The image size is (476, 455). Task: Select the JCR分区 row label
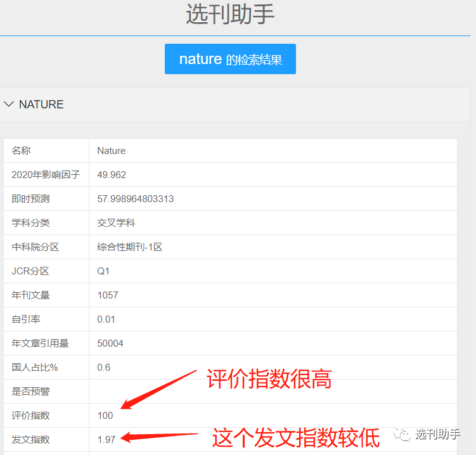30,271
